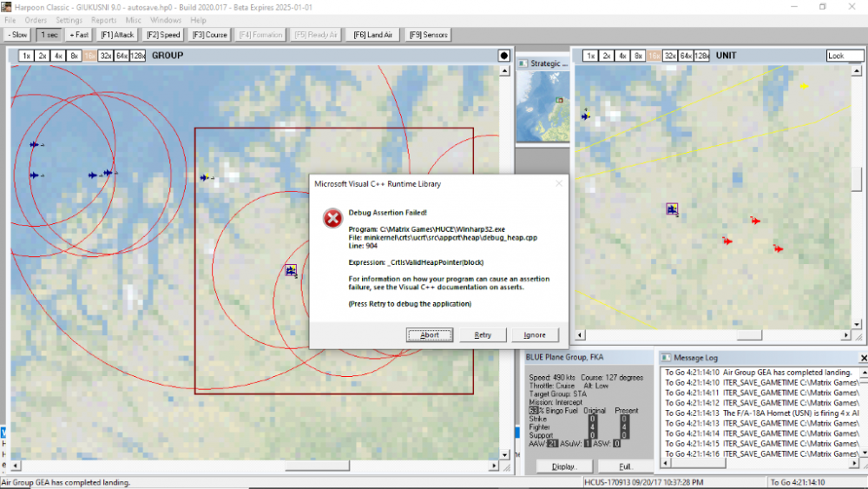868x489 pixels.
Task: Select the boxed blue plane group on GROUP map
Action: (x=291, y=270)
